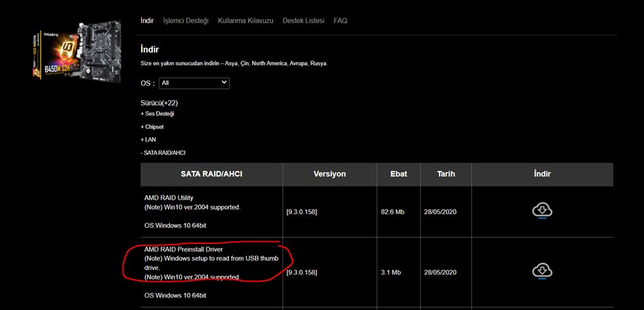Click the Tarih column header
This screenshot has height=310, width=644.
coord(446,174)
